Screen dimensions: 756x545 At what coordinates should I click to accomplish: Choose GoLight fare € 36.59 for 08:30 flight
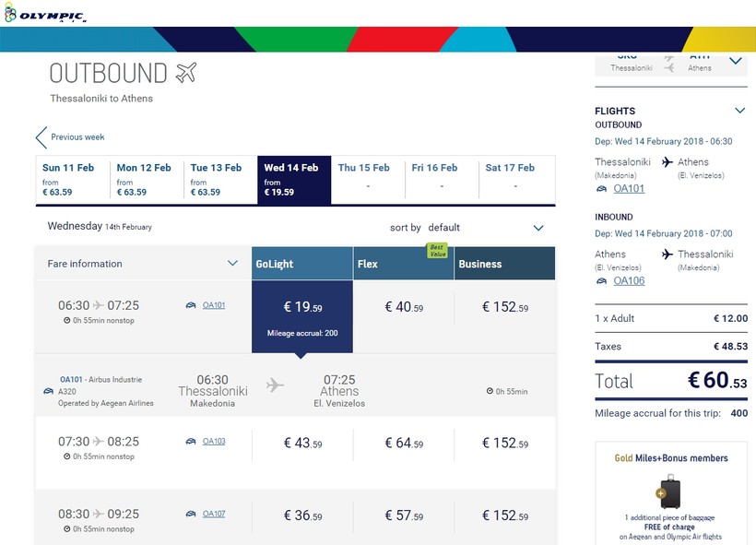tap(302, 515)
